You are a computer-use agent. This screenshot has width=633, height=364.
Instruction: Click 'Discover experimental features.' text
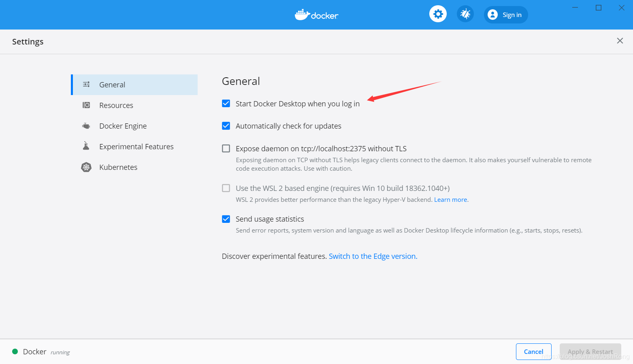(x=274, y=256)
